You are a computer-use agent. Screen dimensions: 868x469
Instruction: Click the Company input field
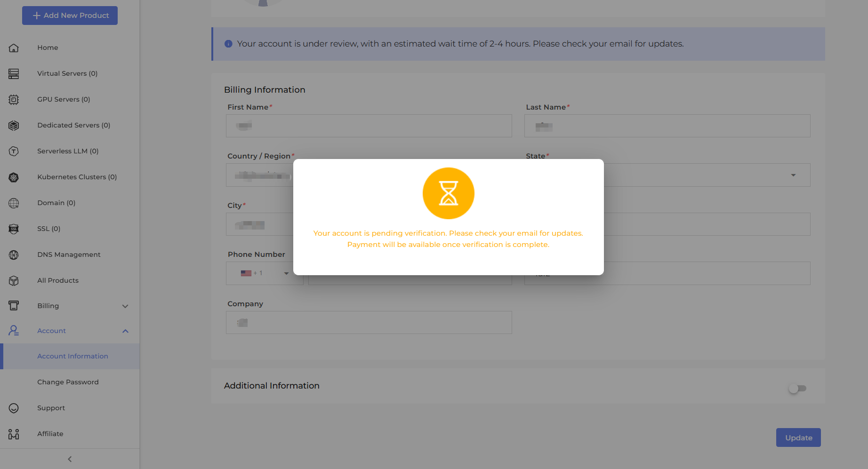click(369, 323)
